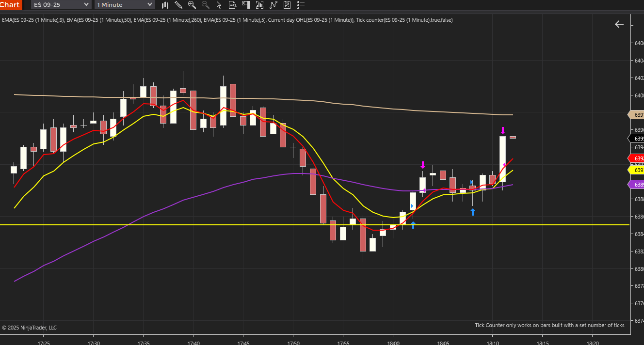This screenshot has width=644, height=345.
Task: Open the Indicators icon
Action: tap(274, 5)
